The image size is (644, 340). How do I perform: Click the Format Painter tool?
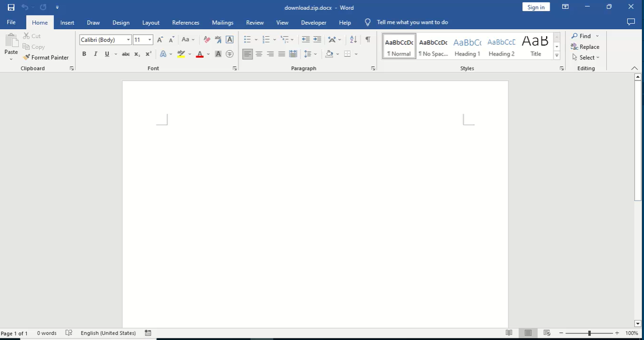click(x=46, y=58)
